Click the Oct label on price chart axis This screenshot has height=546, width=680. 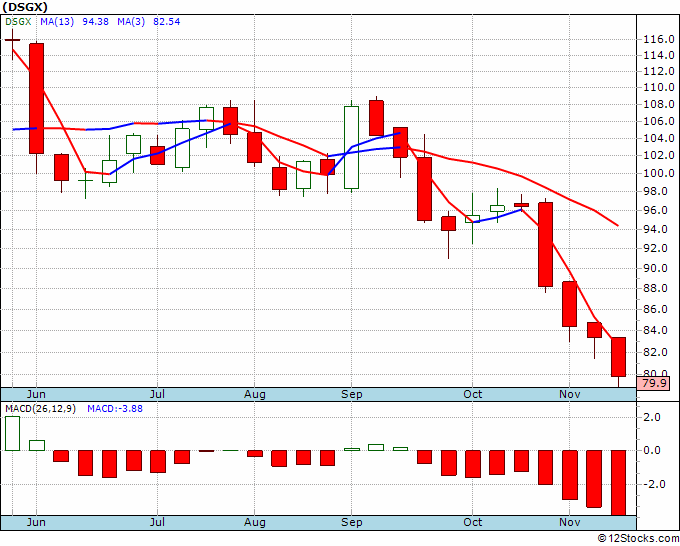click(x=472, y=394)
